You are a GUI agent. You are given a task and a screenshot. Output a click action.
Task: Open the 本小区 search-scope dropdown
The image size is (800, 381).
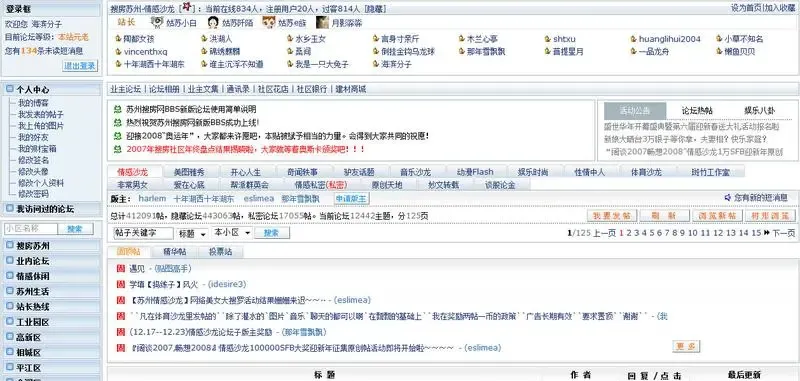[x=233, y=233]
